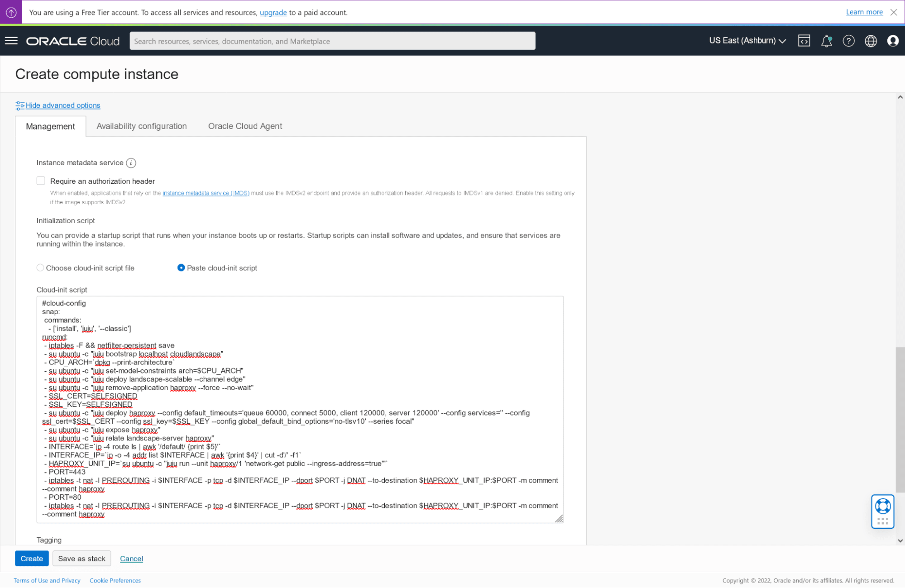The height and width of the screenshot is (588, 905).
Task: Collapse via Hide advanced options link
Action: tap(63, 105)
